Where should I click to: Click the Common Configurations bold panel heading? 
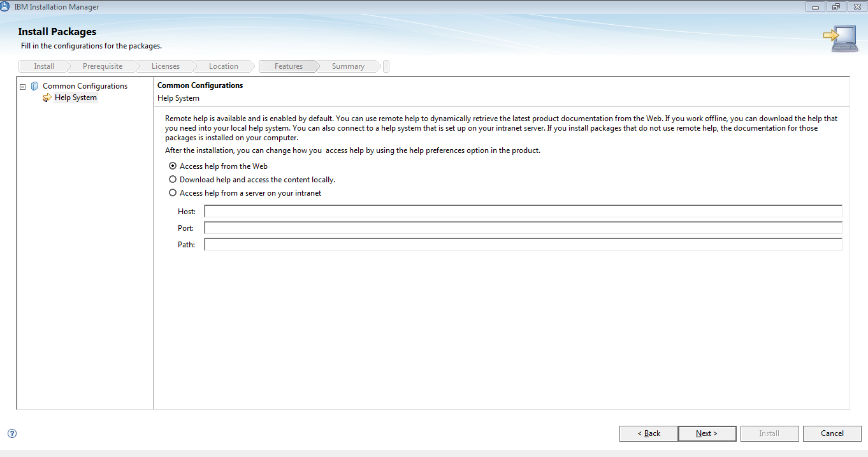[200, 85]
